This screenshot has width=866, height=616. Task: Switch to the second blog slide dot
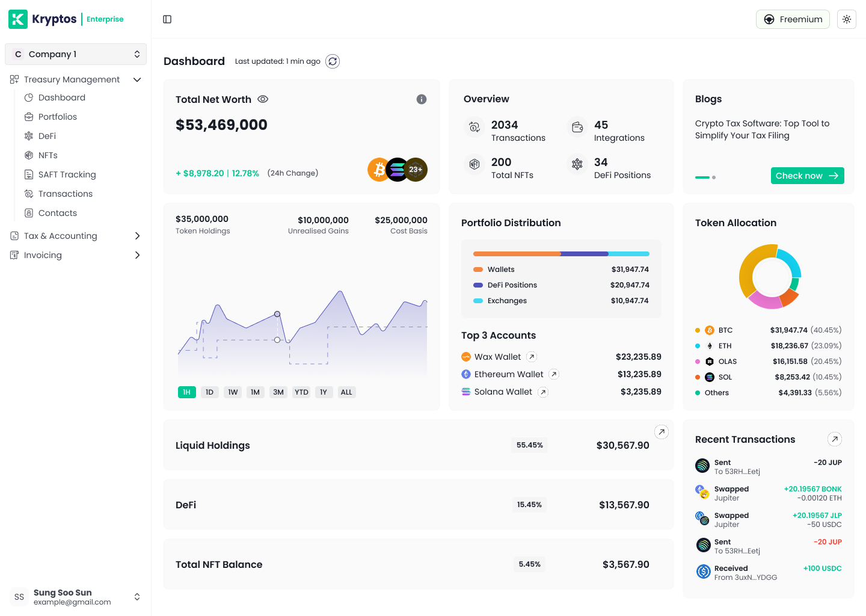coord(714,177)
